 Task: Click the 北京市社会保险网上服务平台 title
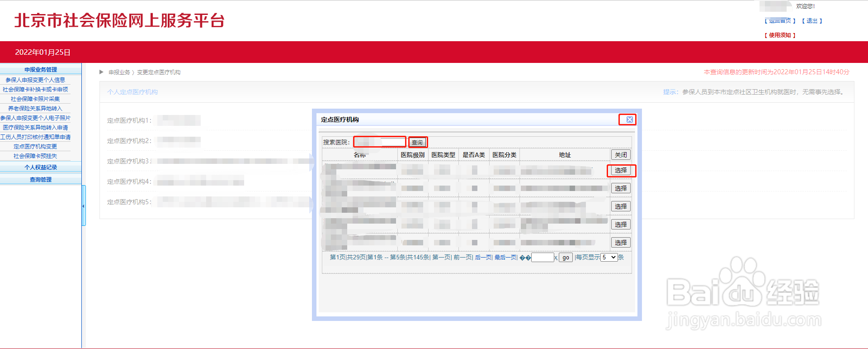point(120,20)
